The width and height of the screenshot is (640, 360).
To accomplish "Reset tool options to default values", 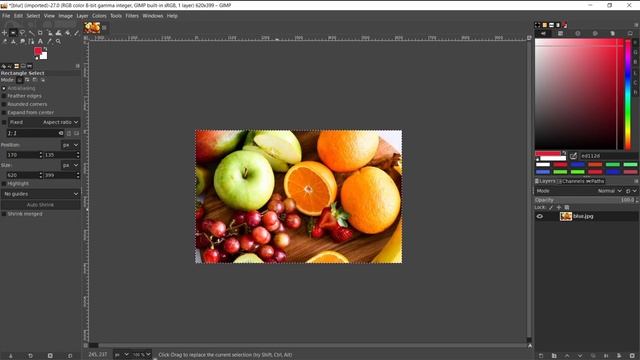I will pyautogui.click(x=70, y=356).
